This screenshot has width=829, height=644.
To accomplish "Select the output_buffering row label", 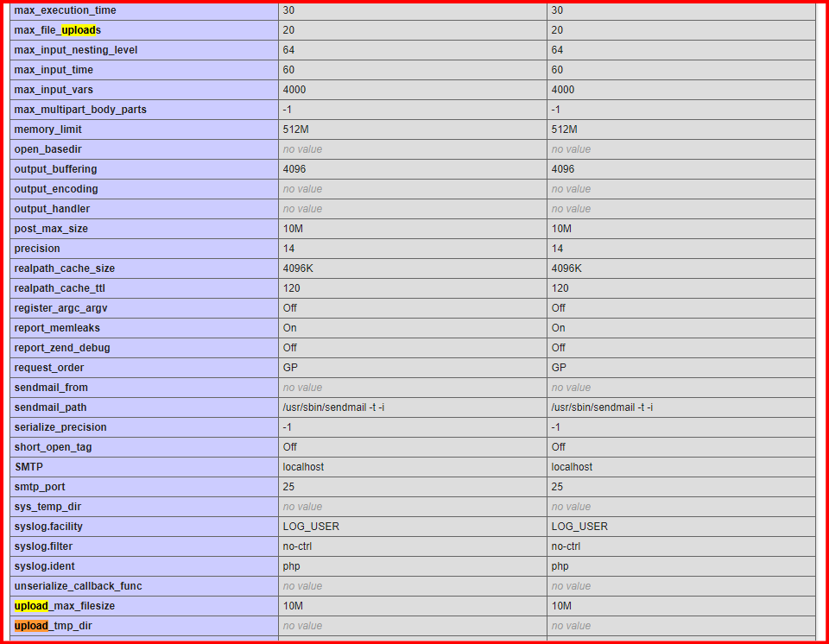I will tap(55, 169).
